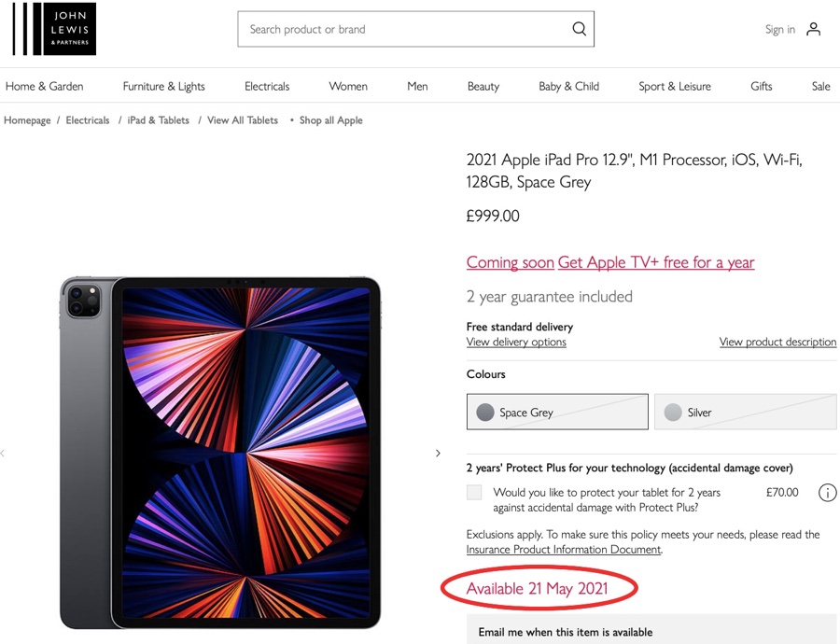This screenshot has height=644, width=840.
Task: Open View product description link
Action: 777,342
